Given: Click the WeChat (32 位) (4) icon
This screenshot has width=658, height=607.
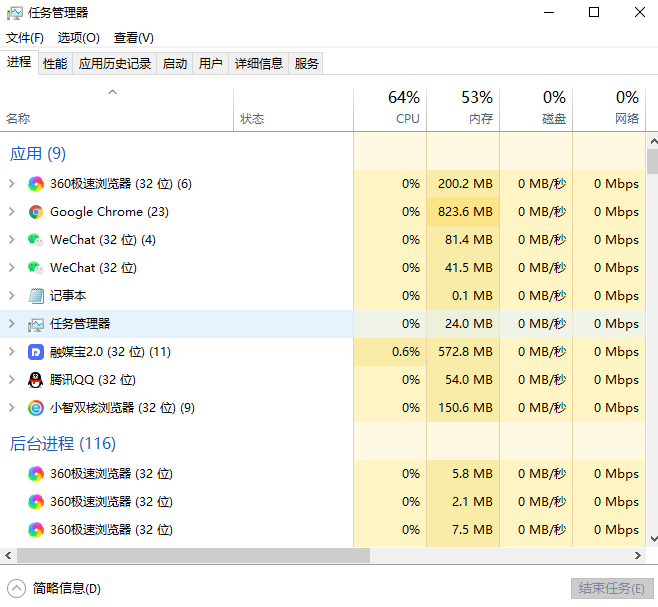Looking at the screenshot, I should [36, 240].
